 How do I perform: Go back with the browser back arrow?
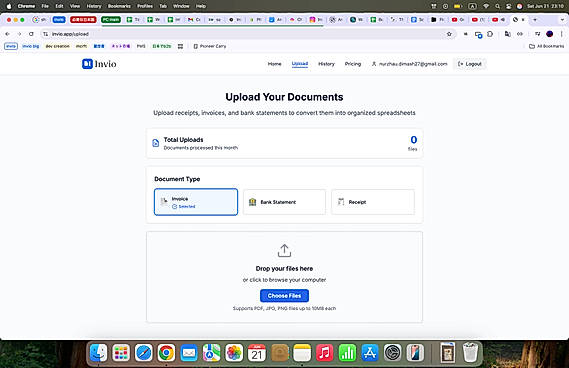pyautogui.click(x=8, y=34)
